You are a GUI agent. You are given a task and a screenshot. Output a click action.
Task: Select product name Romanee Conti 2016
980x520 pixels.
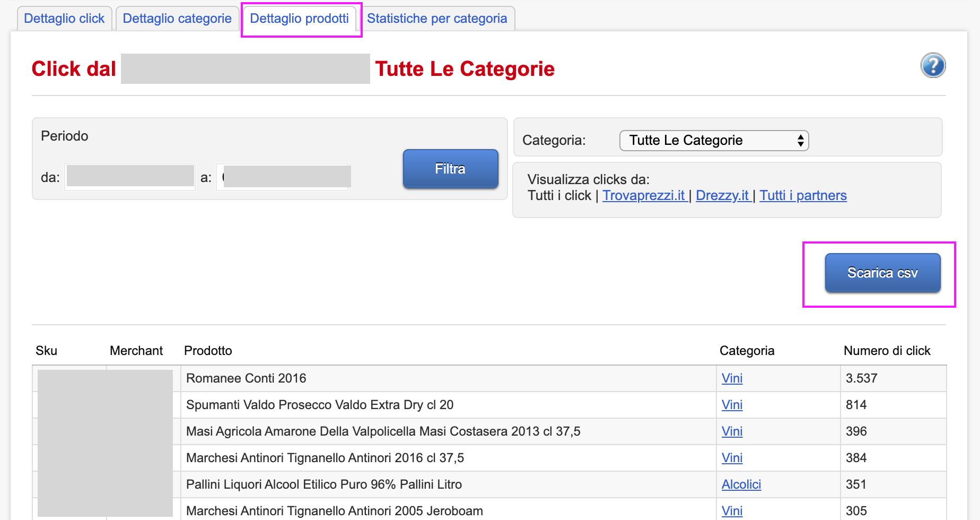tap(246, 378)
